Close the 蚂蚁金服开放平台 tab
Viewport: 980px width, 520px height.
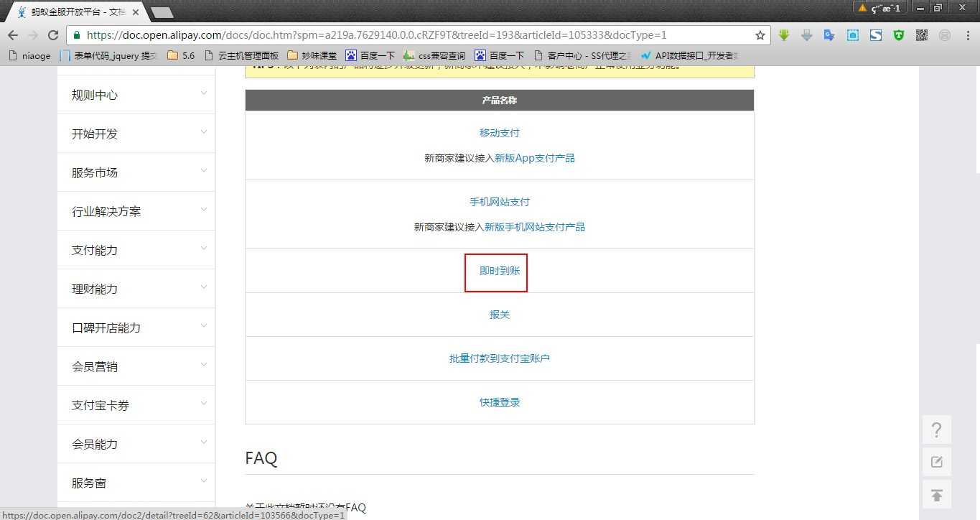click(136, 12)
